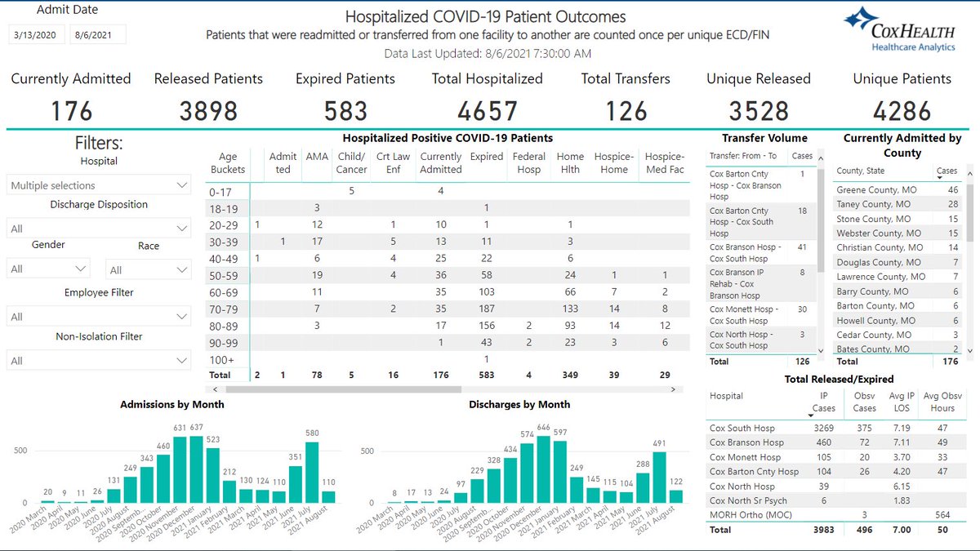980x551 pixels.
Task: Click the Released Patients 3898 card
Action: point(208,96)
